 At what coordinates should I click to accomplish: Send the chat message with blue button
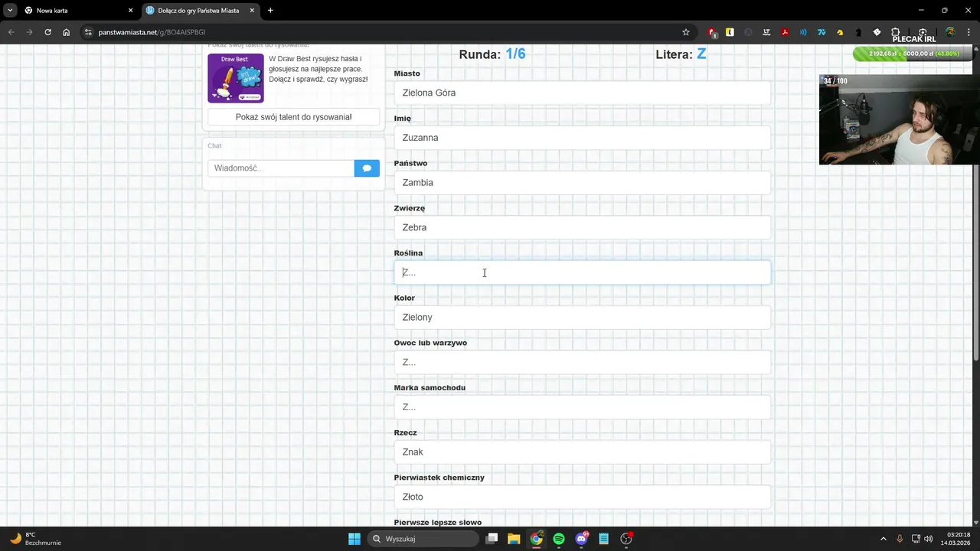click(x=367, y=168)
